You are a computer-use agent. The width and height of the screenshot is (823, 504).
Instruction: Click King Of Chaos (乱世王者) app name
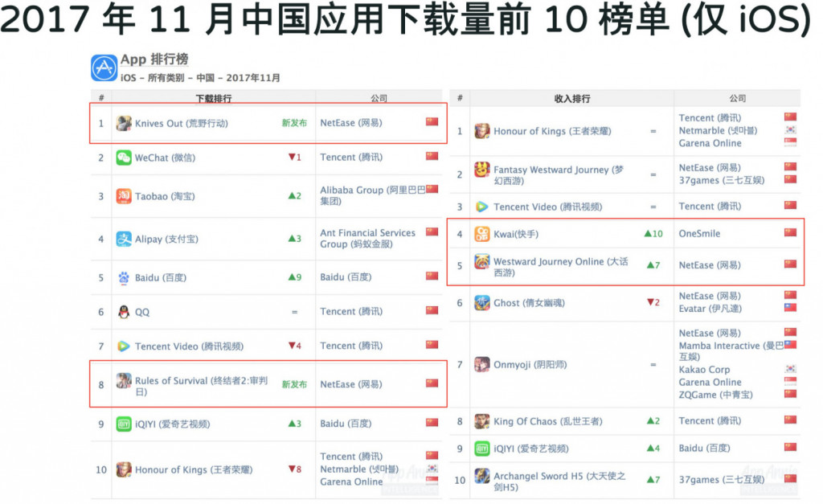click(x=548, y=421)
